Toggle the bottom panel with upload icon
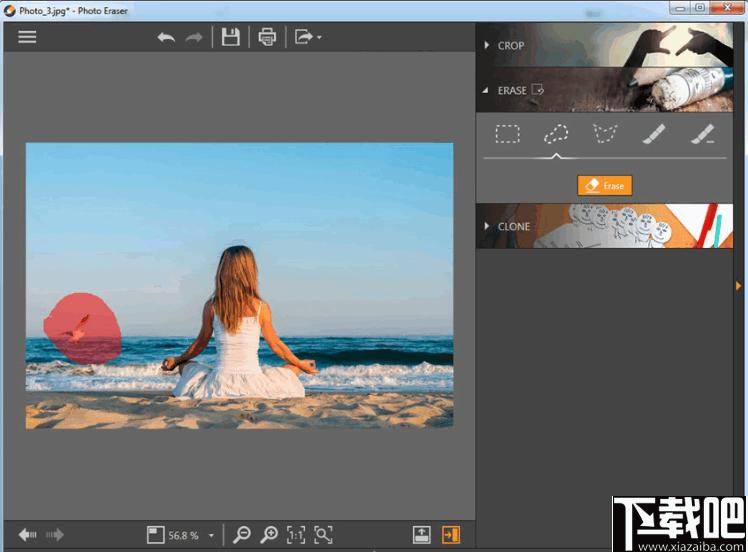 [422, 535]
